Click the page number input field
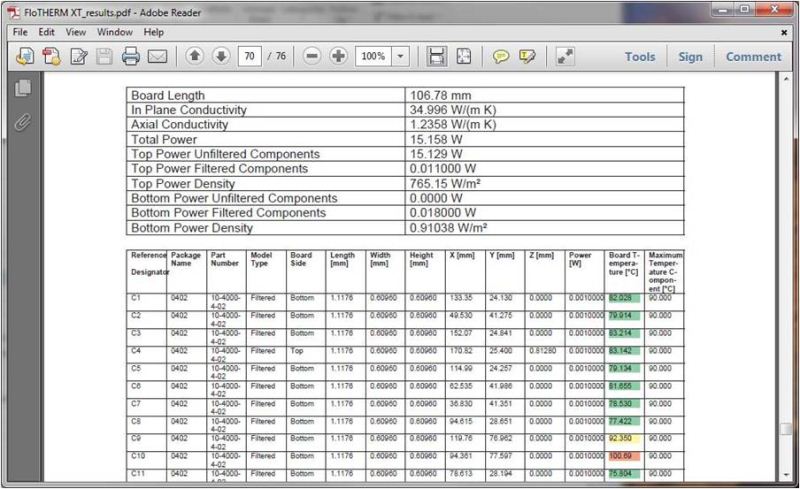Image resolution: width=800 pixels, height=489 pixels. [x=249, y=57]
